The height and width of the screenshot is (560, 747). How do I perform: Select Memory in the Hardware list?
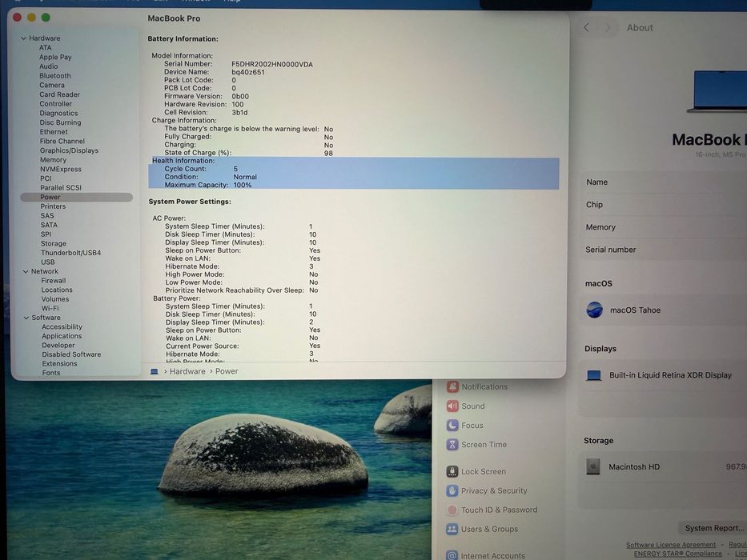pos(53,160)
